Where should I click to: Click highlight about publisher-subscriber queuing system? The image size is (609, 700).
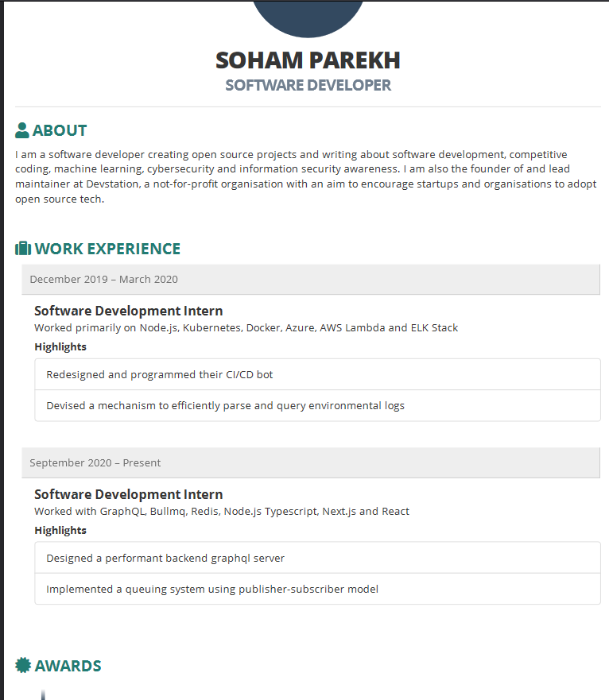click(x=318, y=590)
